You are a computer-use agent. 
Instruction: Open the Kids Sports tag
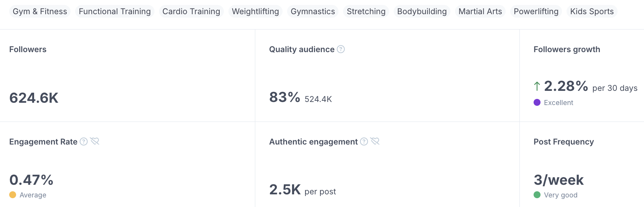point(592,11)
